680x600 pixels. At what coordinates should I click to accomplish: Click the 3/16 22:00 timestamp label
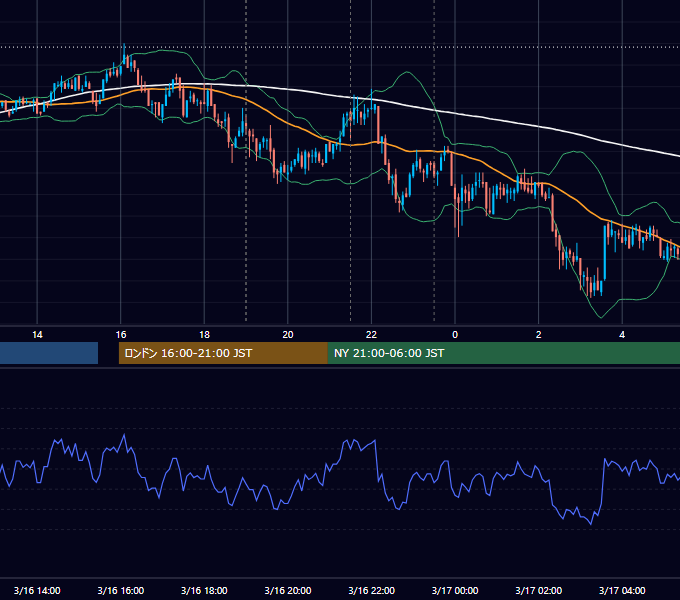(x=372, y=590)
